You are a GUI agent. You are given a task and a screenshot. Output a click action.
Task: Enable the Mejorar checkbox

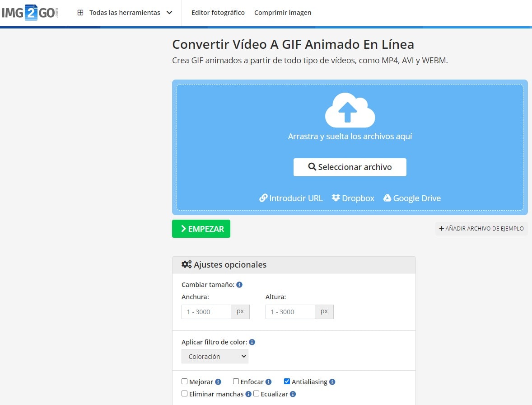(185, 381)
